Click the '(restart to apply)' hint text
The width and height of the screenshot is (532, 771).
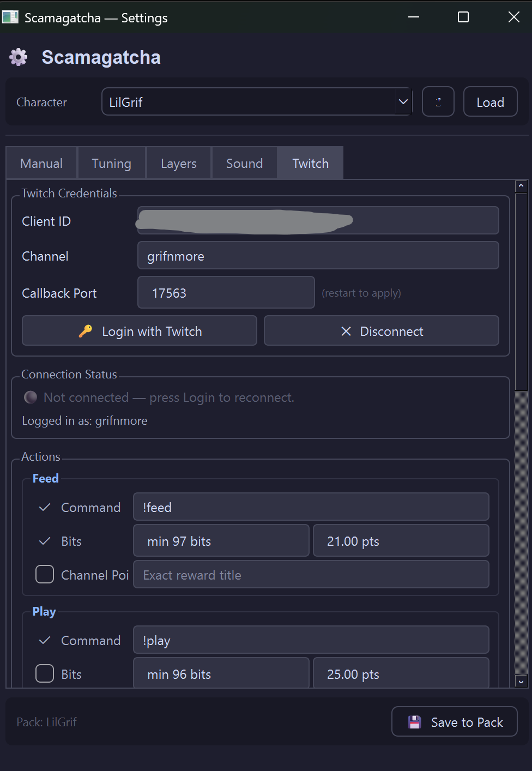[x=361, y=293]
